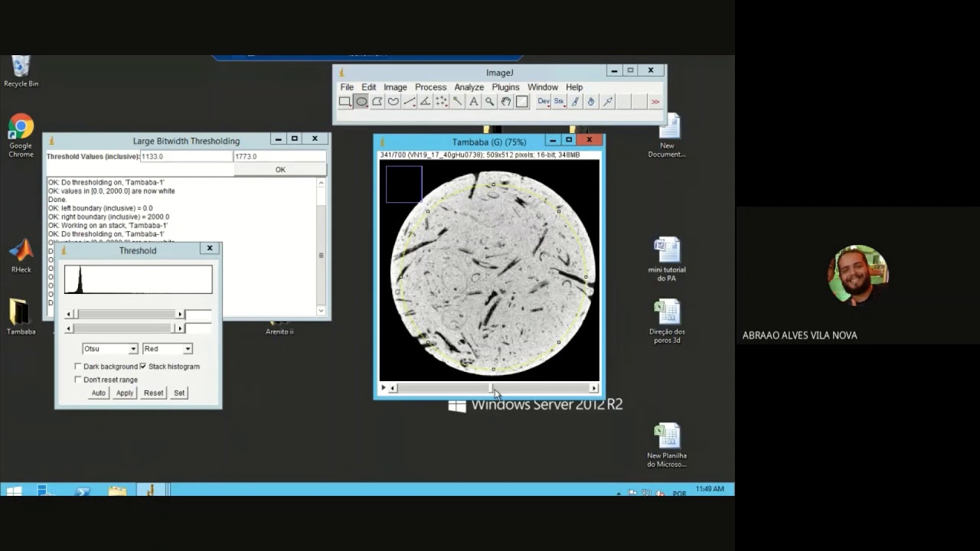
Task: Click Reset in the Threshold dialog
Action: pos(153,393)
